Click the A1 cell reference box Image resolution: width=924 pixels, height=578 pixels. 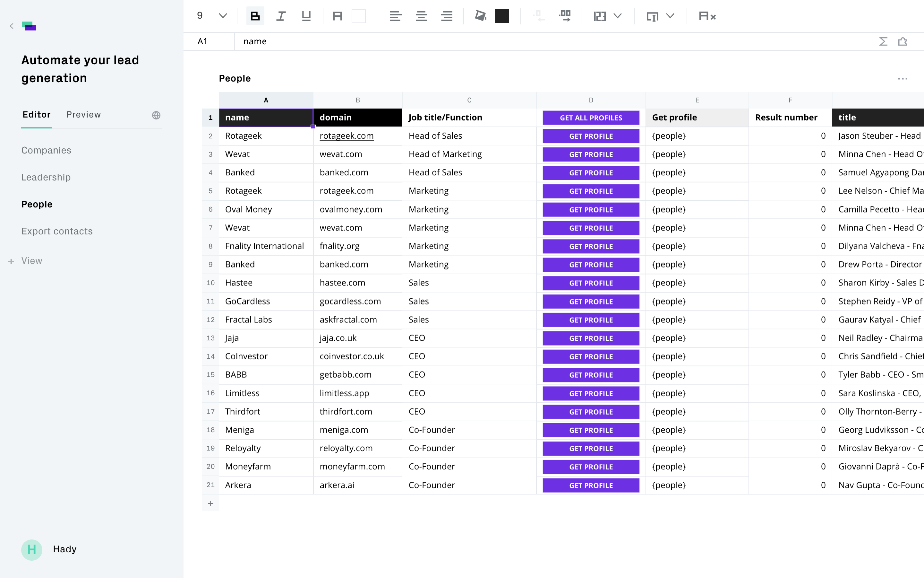pos(209,41)
